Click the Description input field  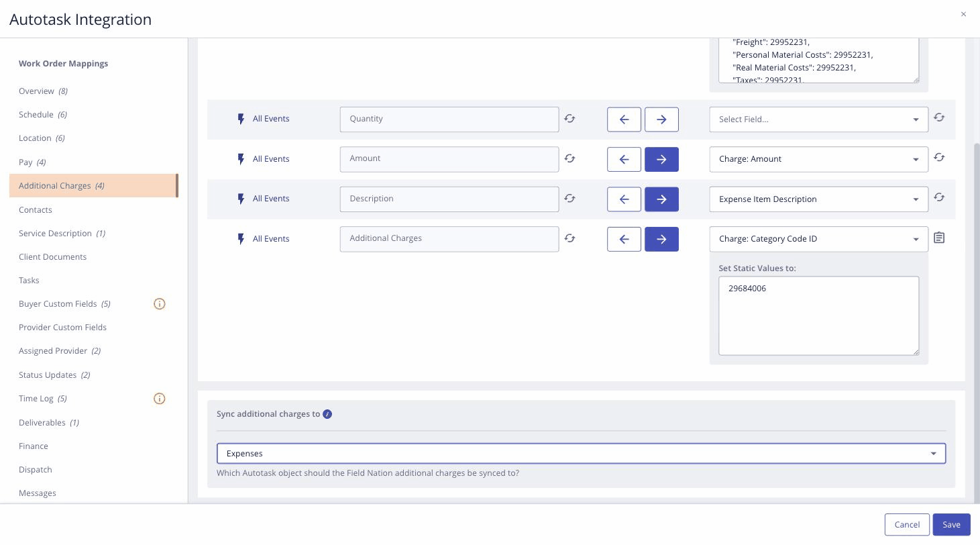[449, 199]
